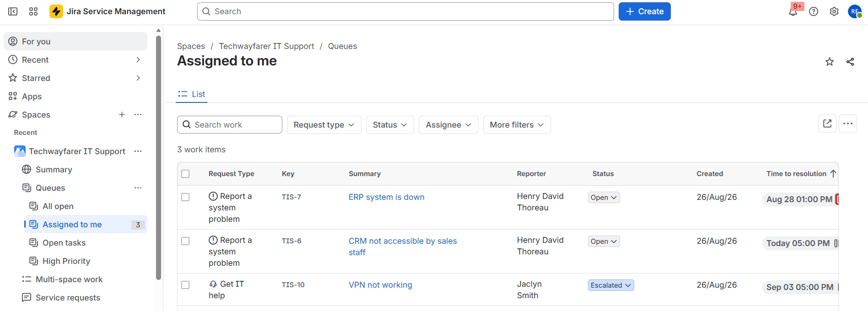Click the Summary globe icon

27,170
